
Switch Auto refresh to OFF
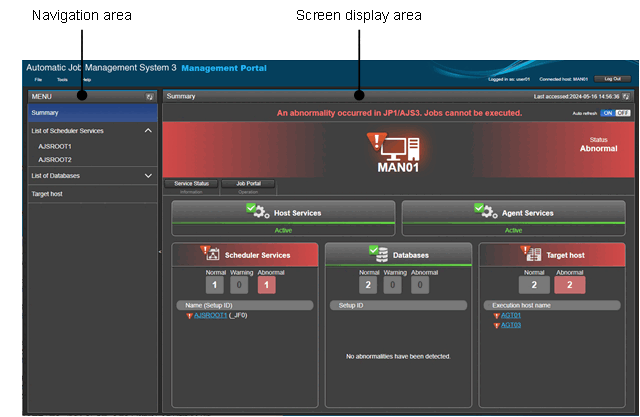[x=623, y=113]
